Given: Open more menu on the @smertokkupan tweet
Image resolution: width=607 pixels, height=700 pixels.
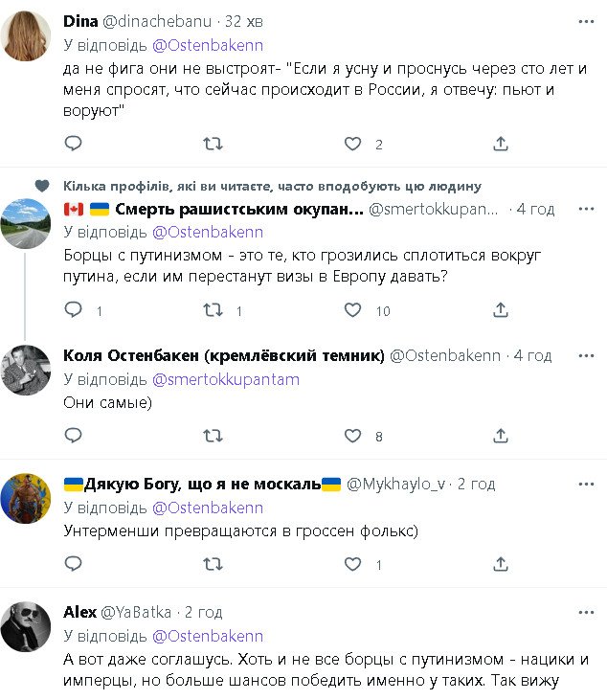Looking at the screenshot, I should coord(583,209).
